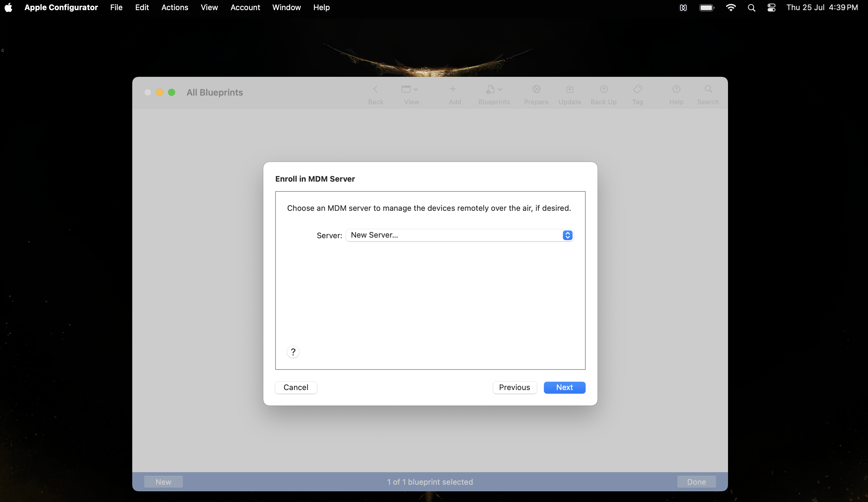Open Control Center in menu bar
The width and height of the screenshot is (868, 502).
tap(771, 7)
